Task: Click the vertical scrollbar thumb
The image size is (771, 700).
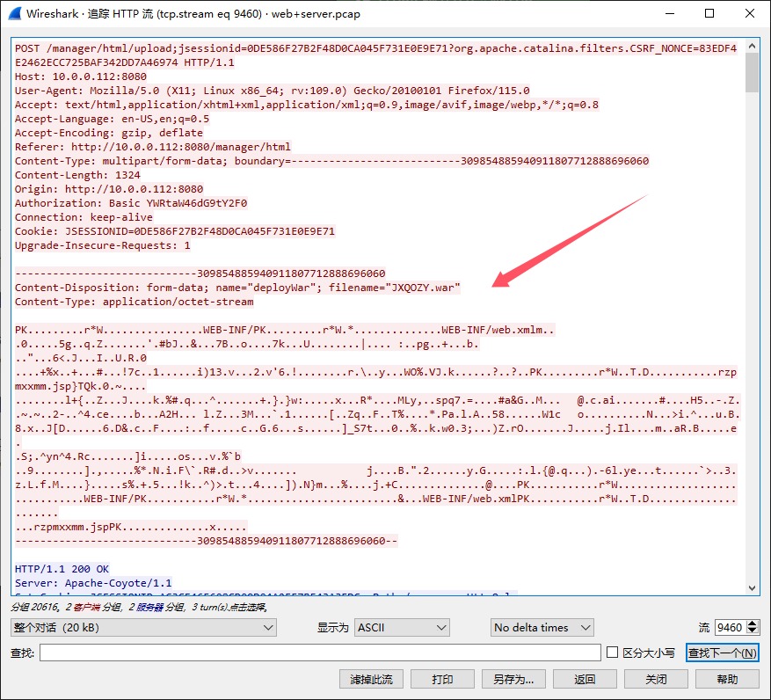Action: 752,73
